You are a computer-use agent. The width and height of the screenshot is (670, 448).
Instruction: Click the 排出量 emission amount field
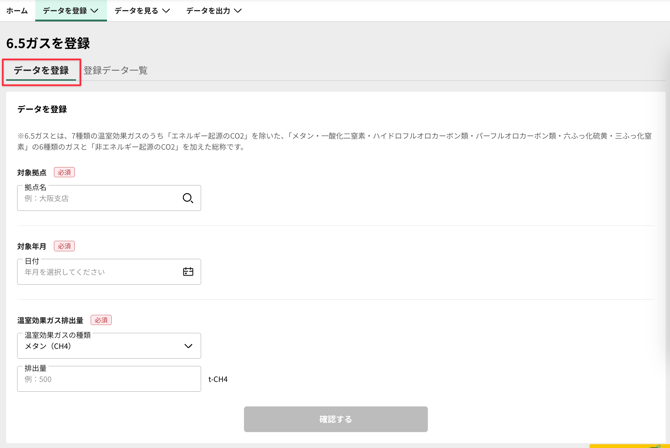[108, 379]
